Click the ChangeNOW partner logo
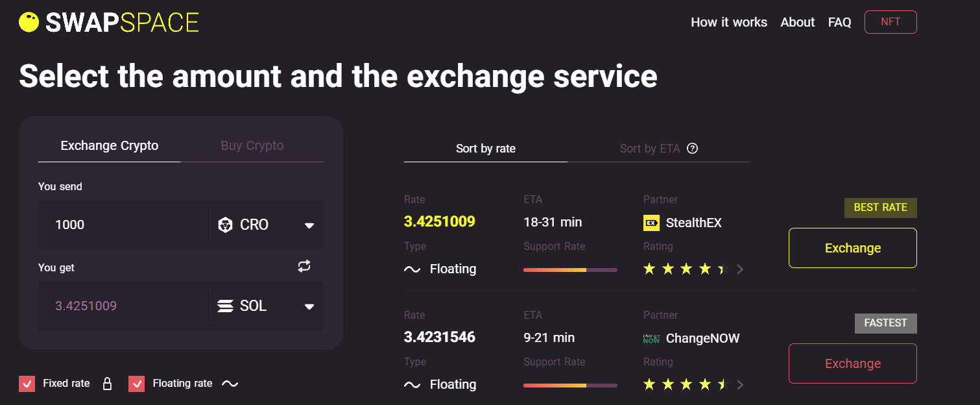 click(651, 338)
